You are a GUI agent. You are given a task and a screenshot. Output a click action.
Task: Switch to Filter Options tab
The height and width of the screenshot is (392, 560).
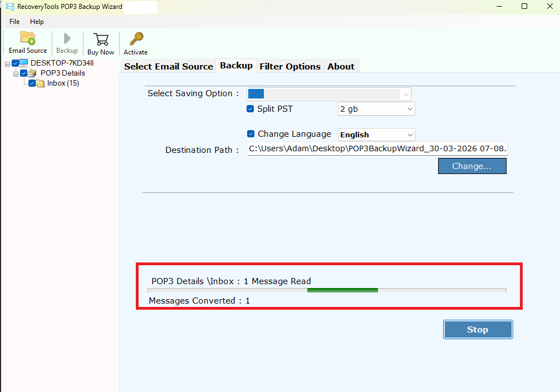290,66
